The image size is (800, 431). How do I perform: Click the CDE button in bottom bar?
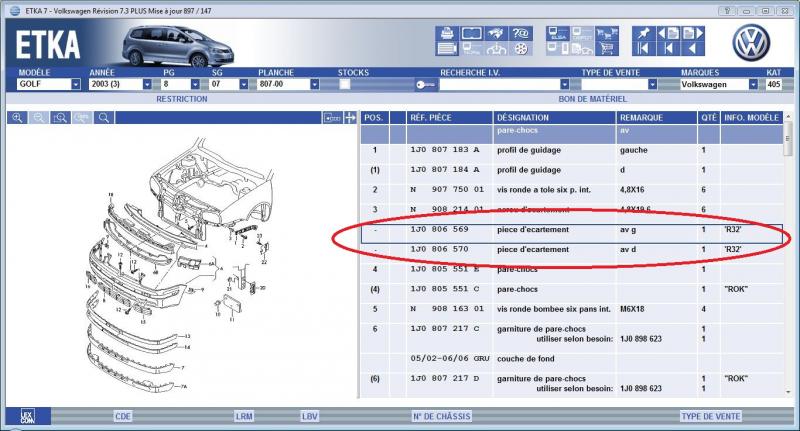(123, 416)
